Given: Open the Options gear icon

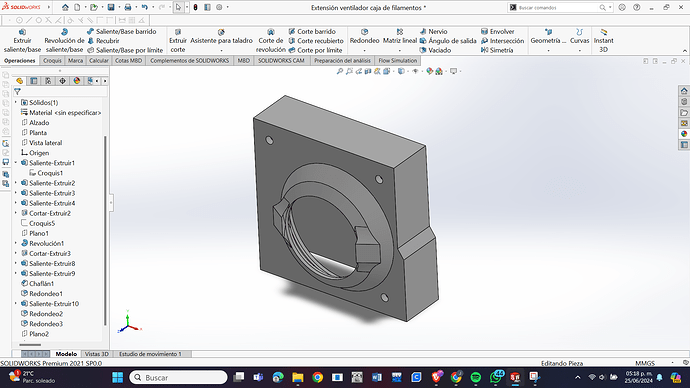Looking at the screenshot, I should click(219, 7).
